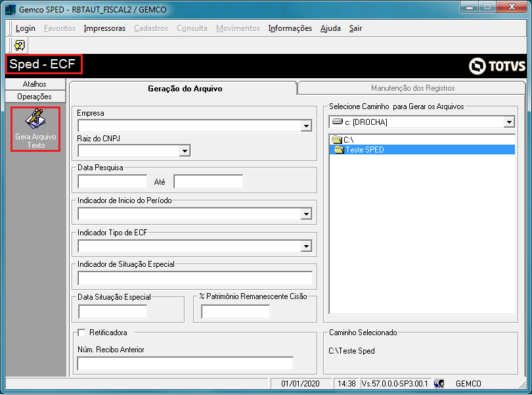Open the Impressoras menu

(104, 28)
